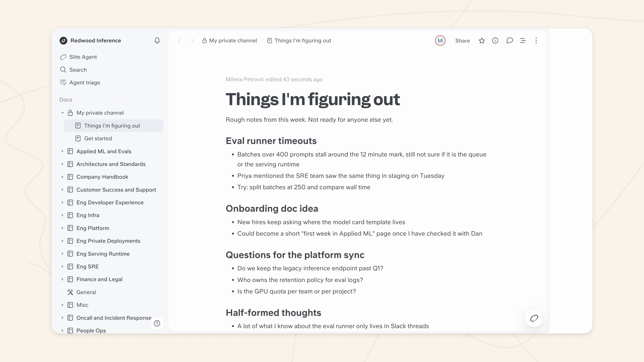Open the table of contents icon

[x=523, y=41]
